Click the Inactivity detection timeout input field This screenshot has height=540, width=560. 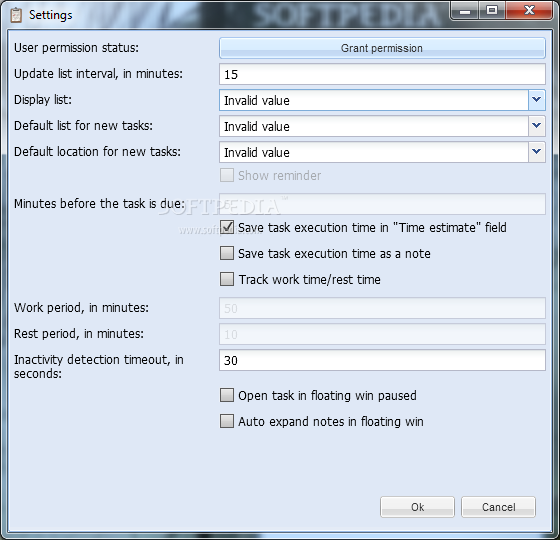(382, 360)
